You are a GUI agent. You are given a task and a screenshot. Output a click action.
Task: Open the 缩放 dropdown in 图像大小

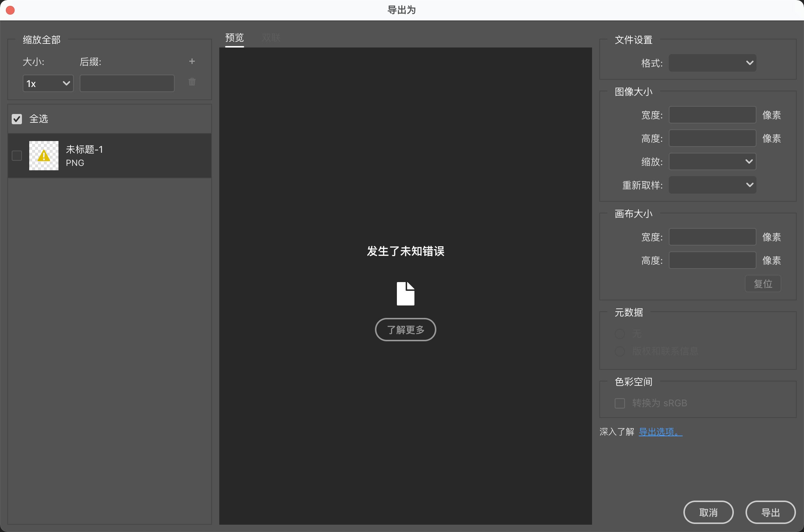coord(712,161)
